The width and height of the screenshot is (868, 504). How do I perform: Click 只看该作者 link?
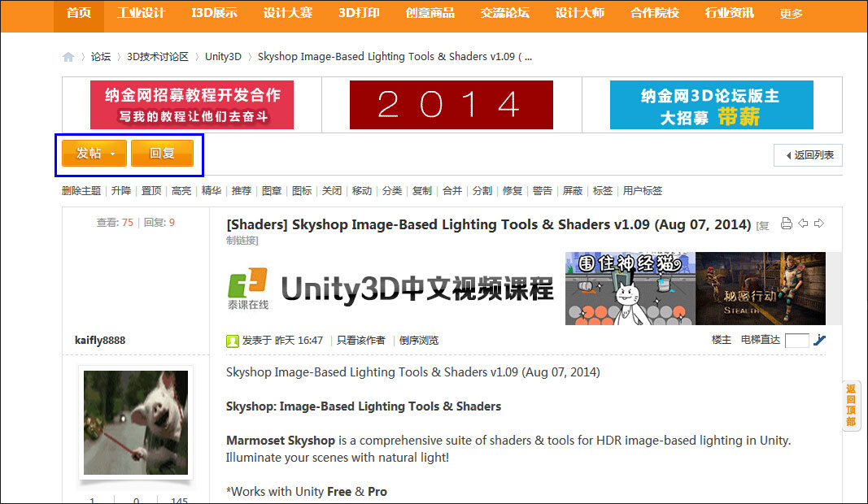(x=361, y=341)
